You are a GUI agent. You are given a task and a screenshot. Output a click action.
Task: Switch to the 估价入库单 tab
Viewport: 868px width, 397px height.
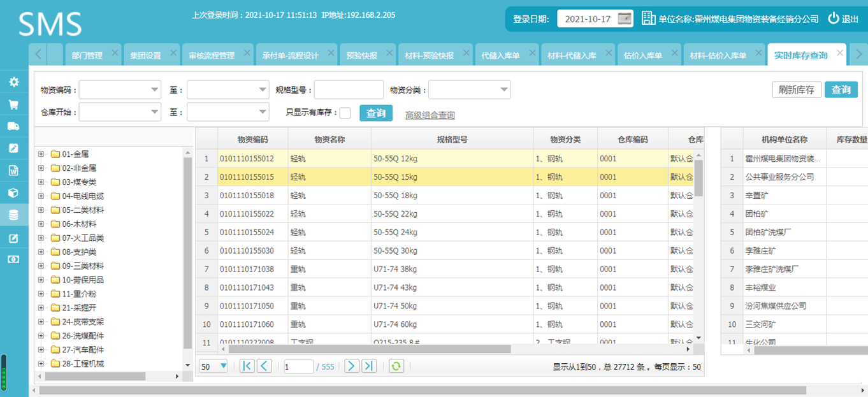[642, 55]
